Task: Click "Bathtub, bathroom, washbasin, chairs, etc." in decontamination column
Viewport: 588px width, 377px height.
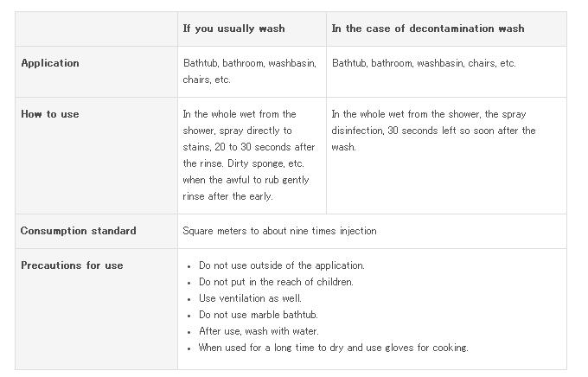Action: coord(424,63)
